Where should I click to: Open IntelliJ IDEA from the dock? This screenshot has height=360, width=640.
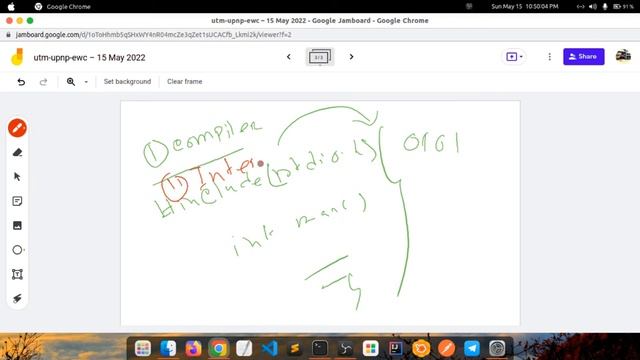click(x=396, y=348)
